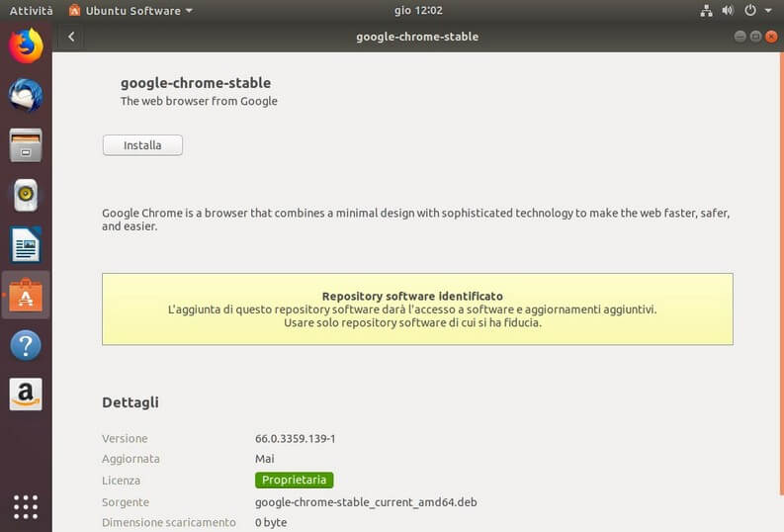
Task: Click the volume speaker icon
Action: (728, 11)
